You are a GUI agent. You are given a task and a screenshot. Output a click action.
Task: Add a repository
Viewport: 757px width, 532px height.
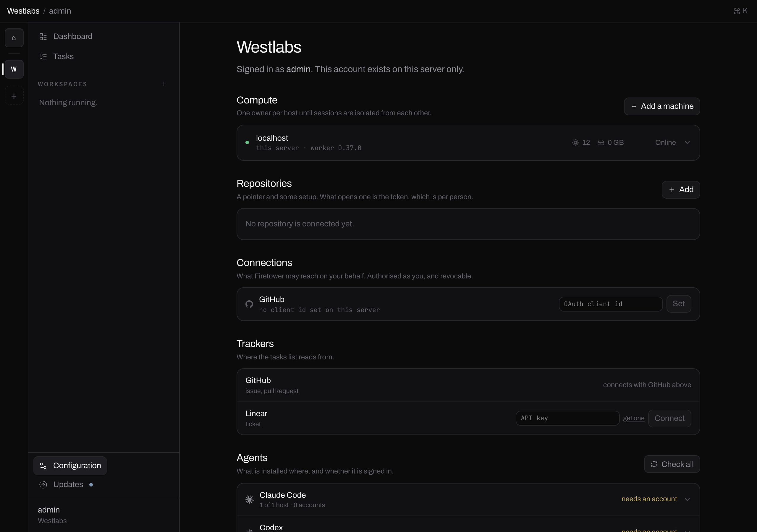(680, 189)
